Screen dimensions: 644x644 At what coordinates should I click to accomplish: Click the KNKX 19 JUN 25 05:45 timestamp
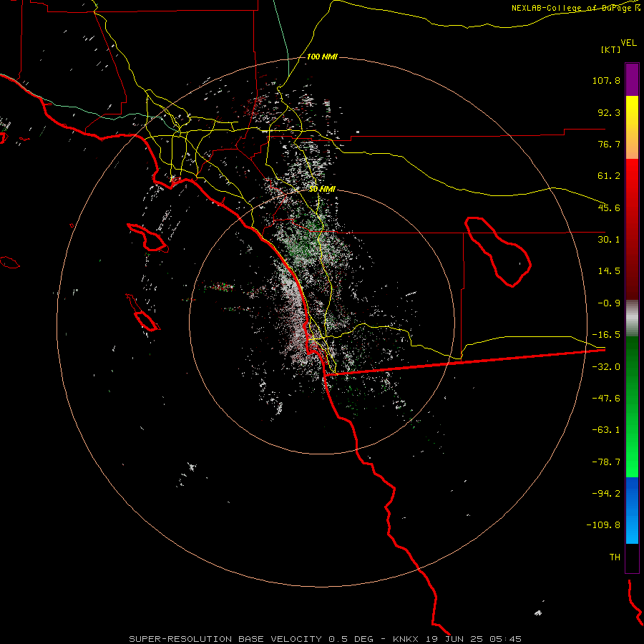coord(457,639)
